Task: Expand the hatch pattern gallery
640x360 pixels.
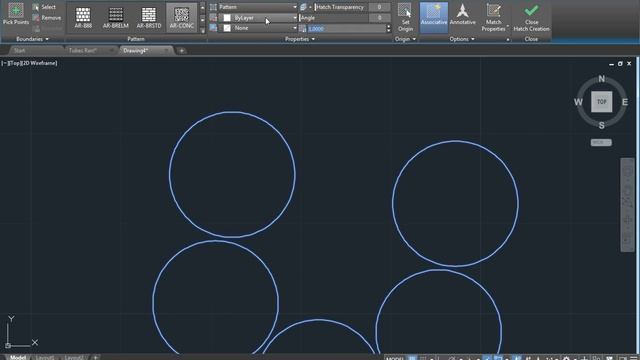Action: (202, 30)
